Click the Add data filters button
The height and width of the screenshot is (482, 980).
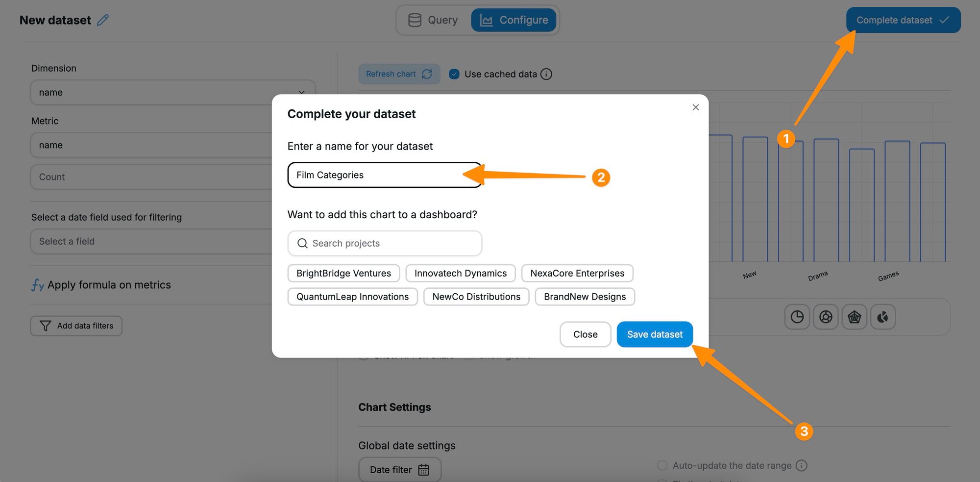[x=76, y=326]
